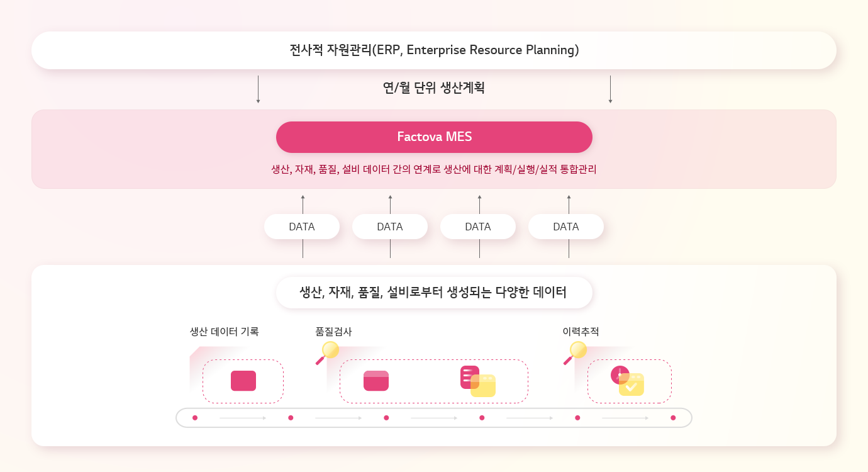Click the magnifying glass beside 이력추적
The image size is (868, 472).
pos(576,352)
